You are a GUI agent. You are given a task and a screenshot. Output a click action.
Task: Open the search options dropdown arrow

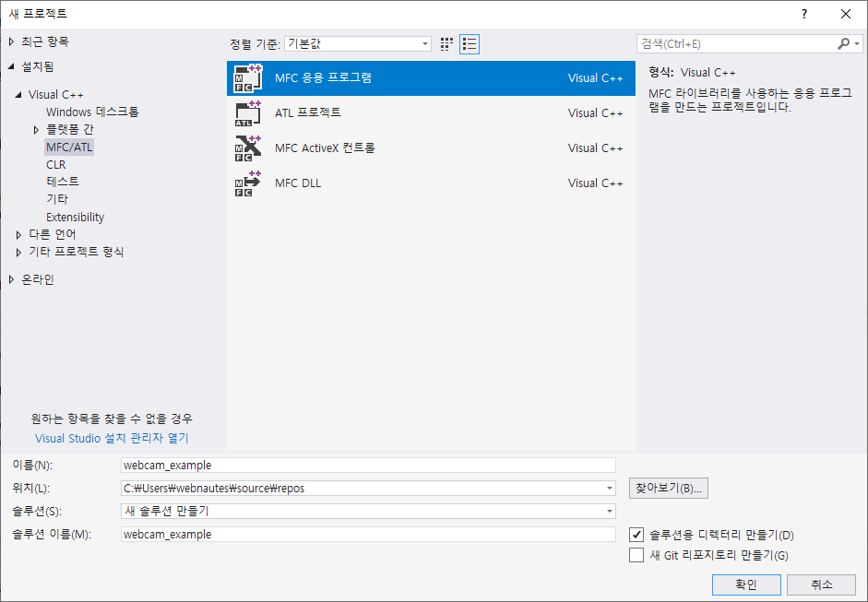coord(857,43)
